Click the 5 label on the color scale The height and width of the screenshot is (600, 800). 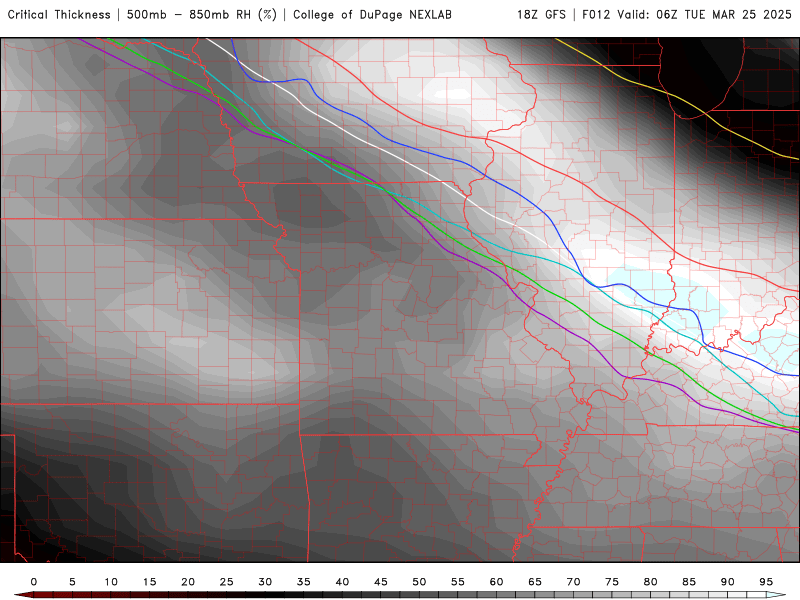point(72,582)
